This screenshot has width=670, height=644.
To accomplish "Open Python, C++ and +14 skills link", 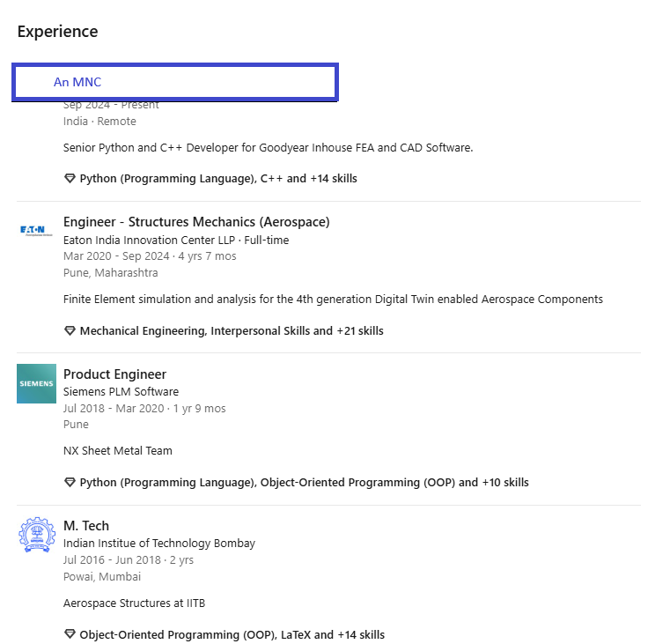I will pyautogui.click(x=218, y=179).
